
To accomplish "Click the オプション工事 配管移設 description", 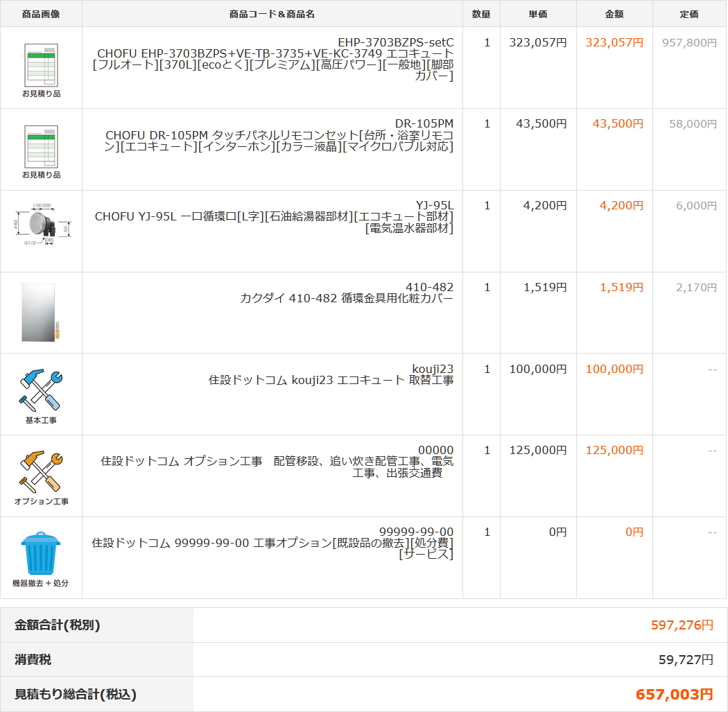I will (x=277, y=467).
